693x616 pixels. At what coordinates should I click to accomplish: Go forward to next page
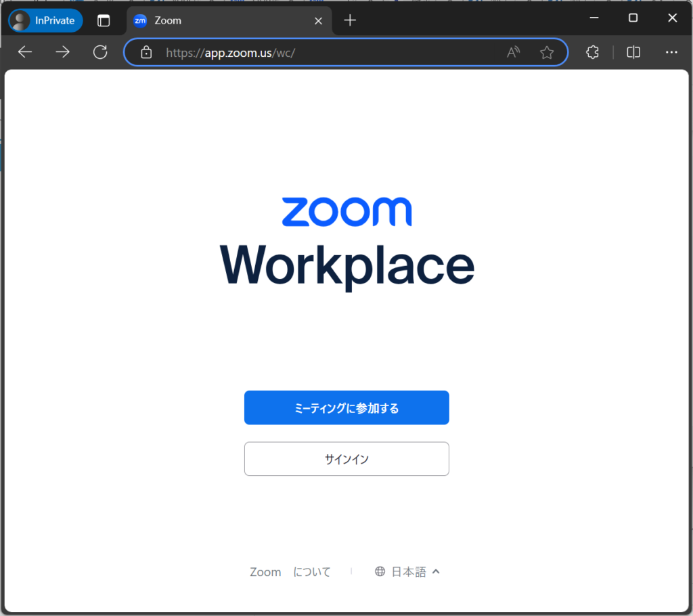click(x=63, y=52)
